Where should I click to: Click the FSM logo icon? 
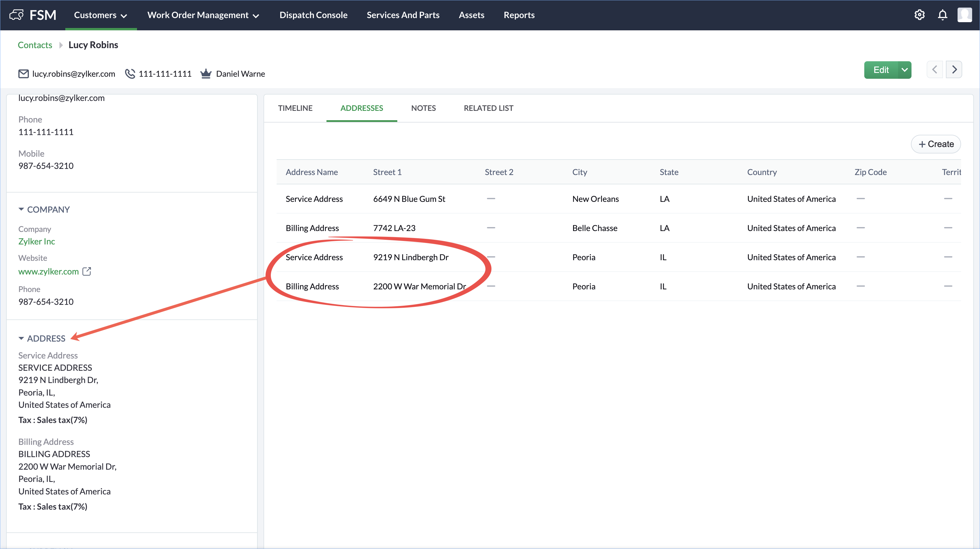(16, 15)
